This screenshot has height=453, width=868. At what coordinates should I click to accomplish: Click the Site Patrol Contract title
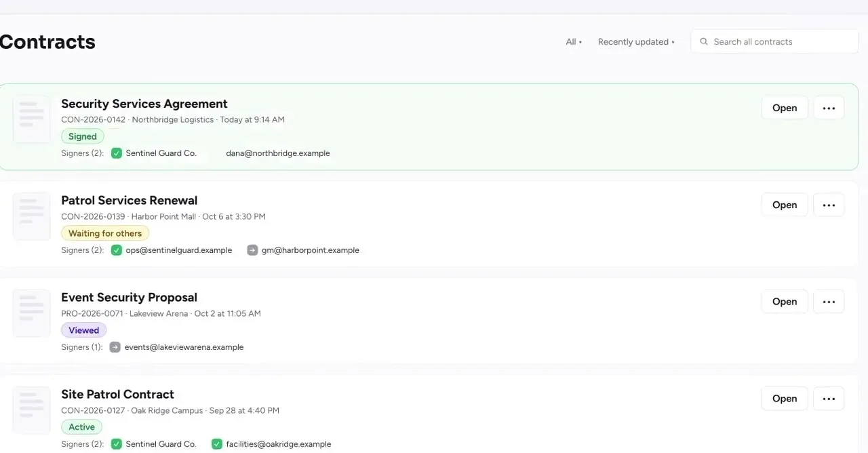(x=117, y=395)
